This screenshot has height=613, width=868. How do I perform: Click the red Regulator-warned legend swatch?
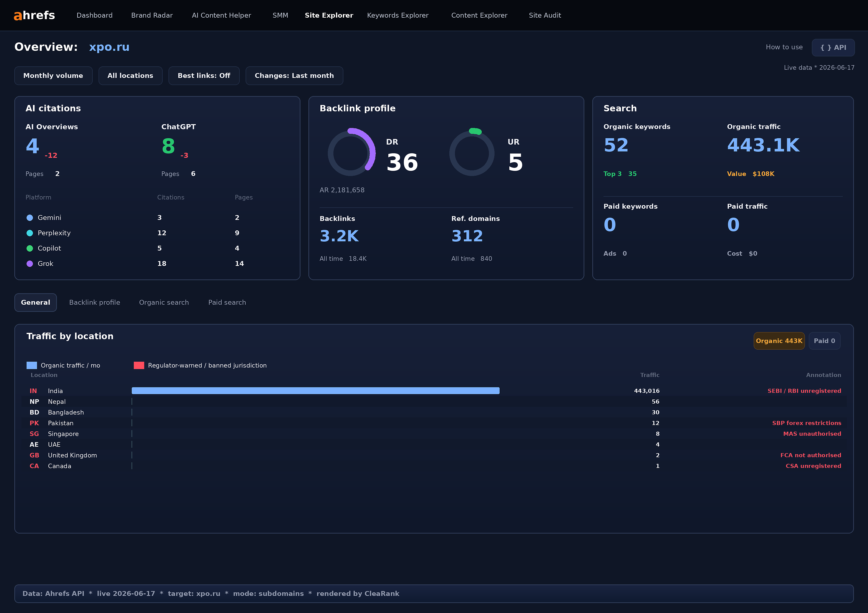pyautogui.click(x=139, y=366)
